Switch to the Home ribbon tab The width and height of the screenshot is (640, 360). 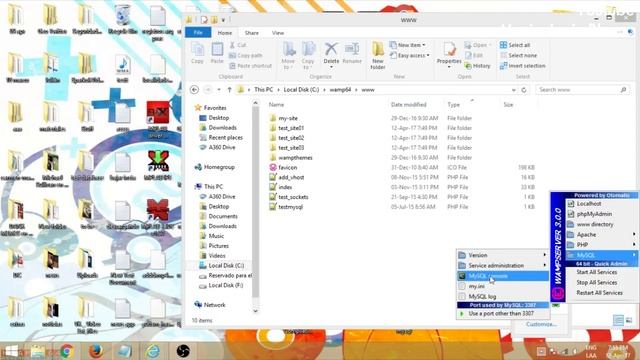pos(224,33)
